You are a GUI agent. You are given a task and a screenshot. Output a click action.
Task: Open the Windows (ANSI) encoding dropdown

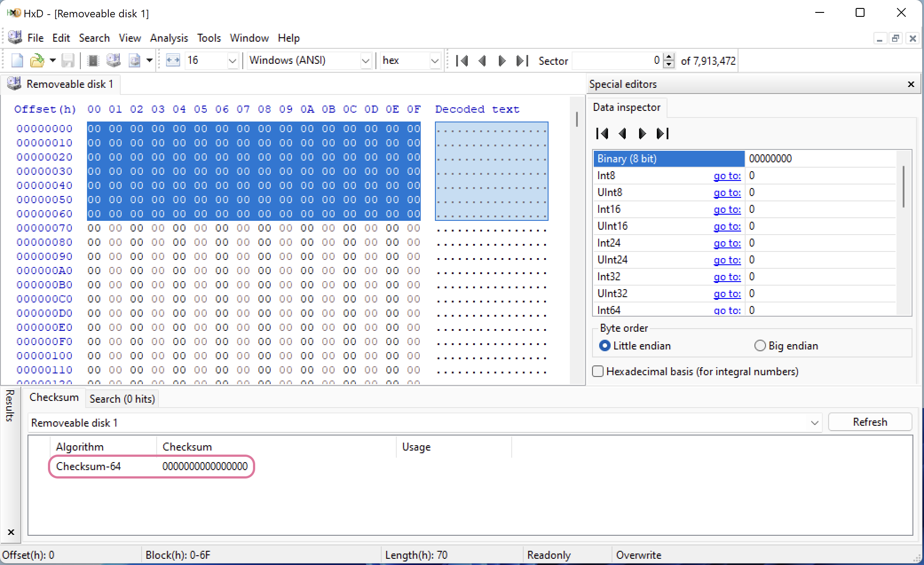coord(366,61)
